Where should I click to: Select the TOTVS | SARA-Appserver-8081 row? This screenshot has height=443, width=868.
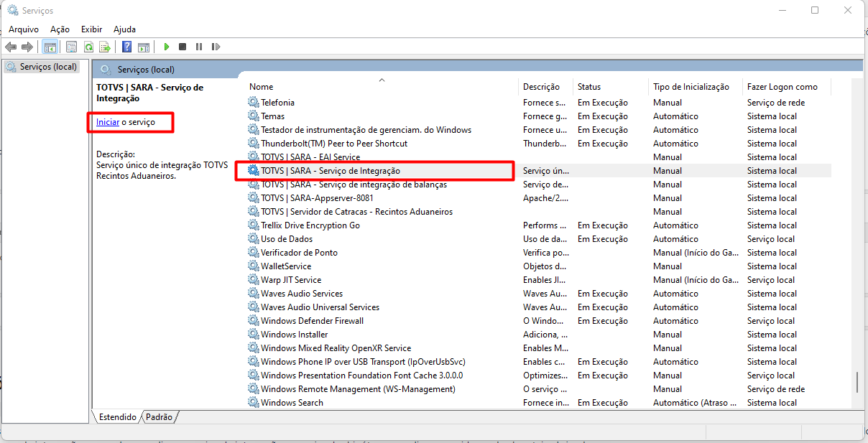coord(539,198)
